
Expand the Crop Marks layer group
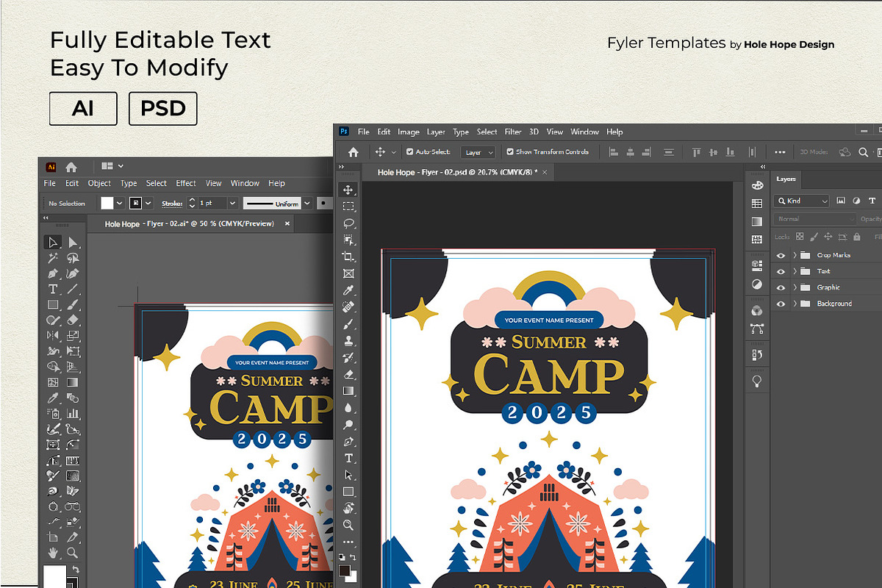pyautogui.click(x=795, y=255)
